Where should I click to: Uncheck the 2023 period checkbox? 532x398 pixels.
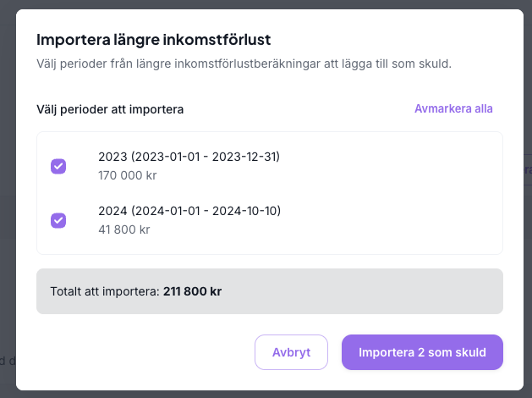point(58,166)
